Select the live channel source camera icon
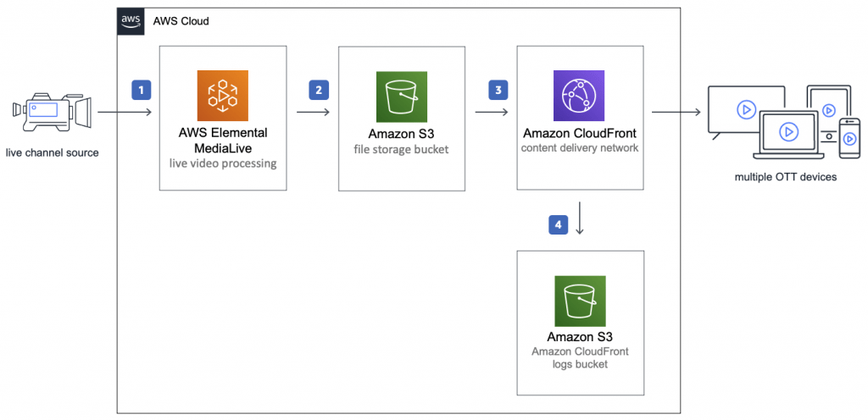 [x=53, y=112]
